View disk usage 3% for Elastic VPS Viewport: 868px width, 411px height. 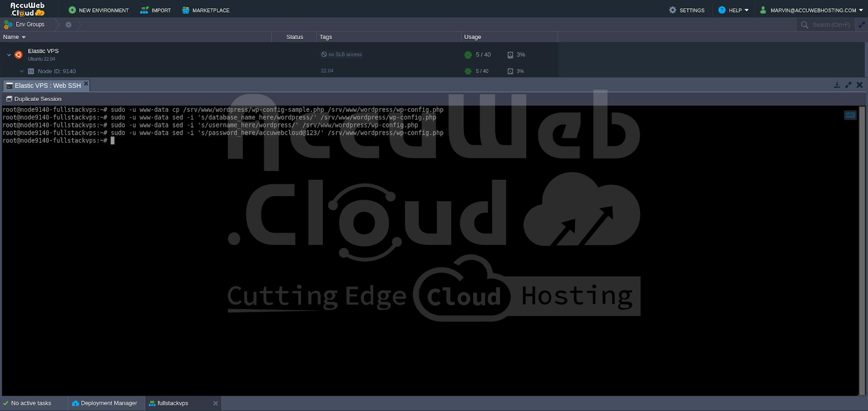coord(516,55)
